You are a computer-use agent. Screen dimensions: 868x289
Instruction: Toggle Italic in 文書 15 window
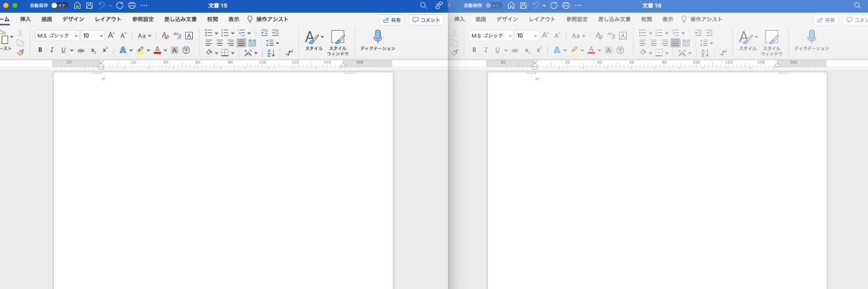52,50
